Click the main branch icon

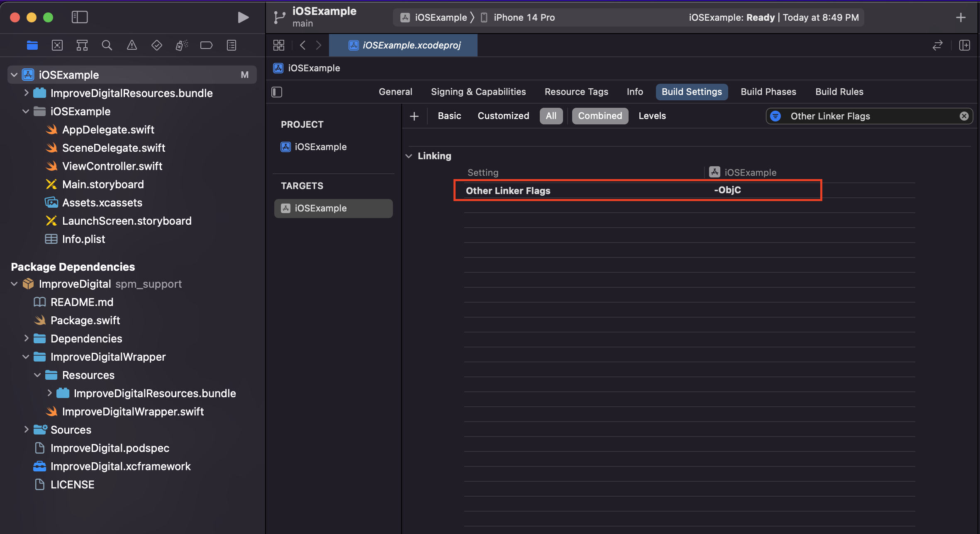point(279,17)
